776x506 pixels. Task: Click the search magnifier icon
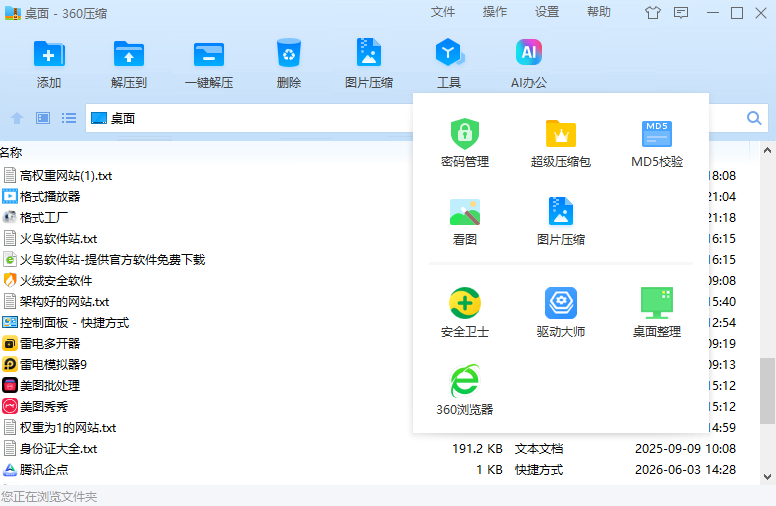(754, 118)
